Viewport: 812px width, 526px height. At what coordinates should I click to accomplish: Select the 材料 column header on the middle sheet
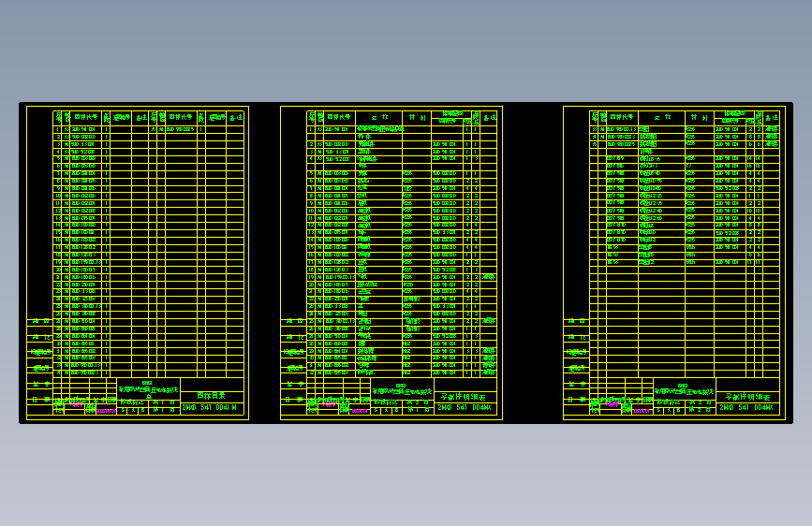417,118
